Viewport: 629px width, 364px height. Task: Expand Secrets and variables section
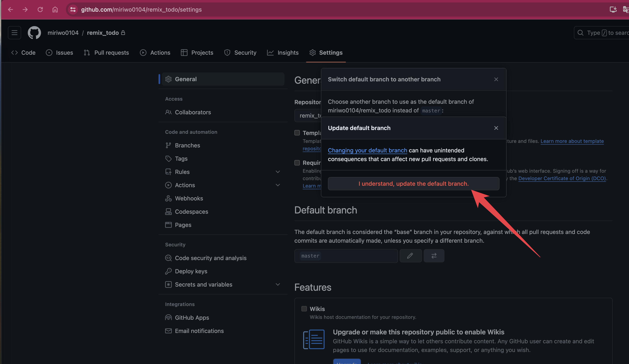pyautogui.click(x=278, y=284)
